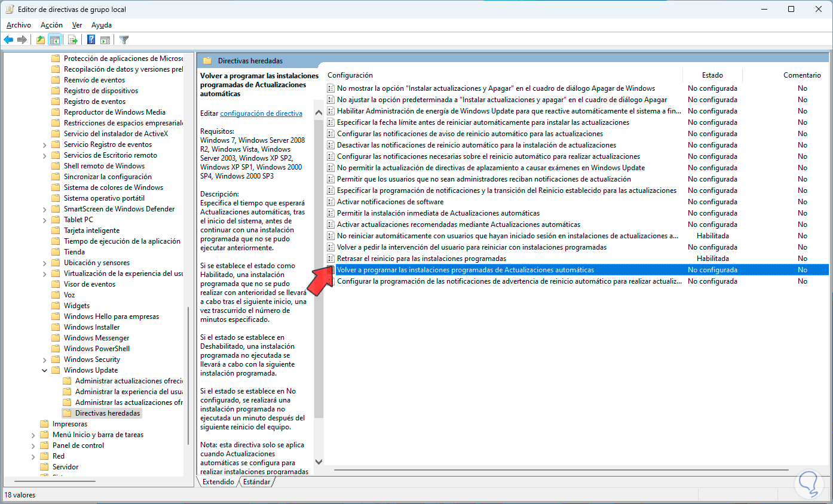Click the description pane scroll-down arrow
Screen dimensions: 833x504
318,462
